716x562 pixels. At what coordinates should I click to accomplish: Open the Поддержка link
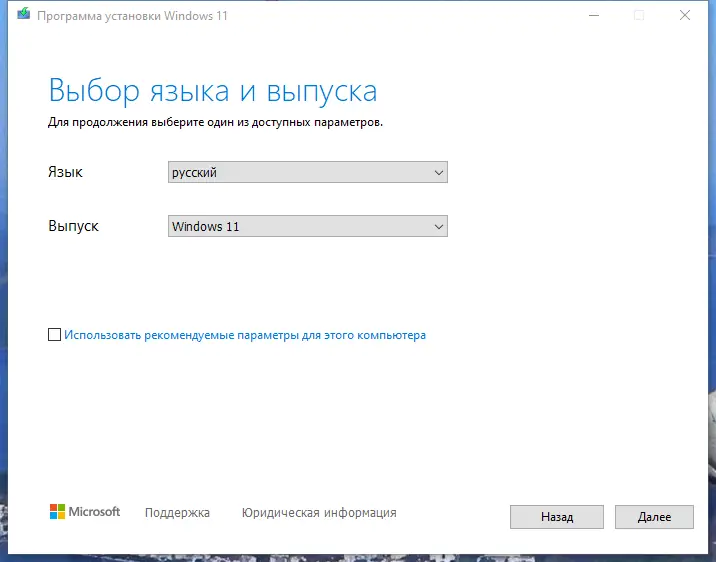coord(177,513)
